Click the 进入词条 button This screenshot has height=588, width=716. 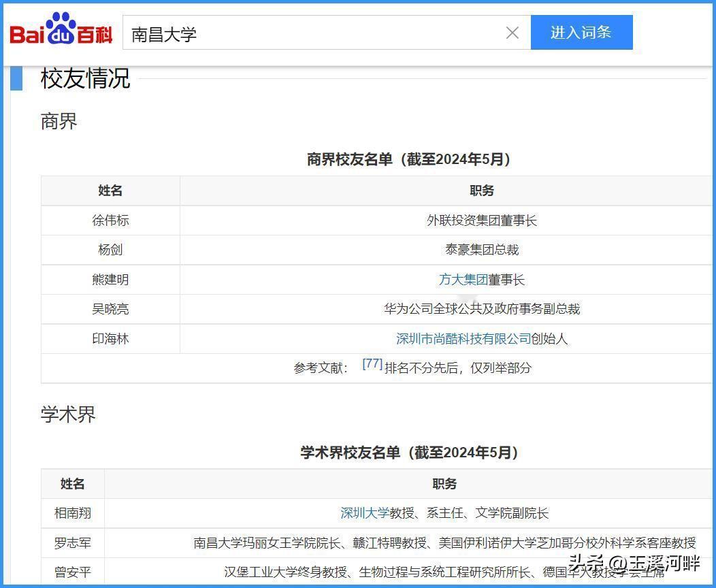[581, 33]
